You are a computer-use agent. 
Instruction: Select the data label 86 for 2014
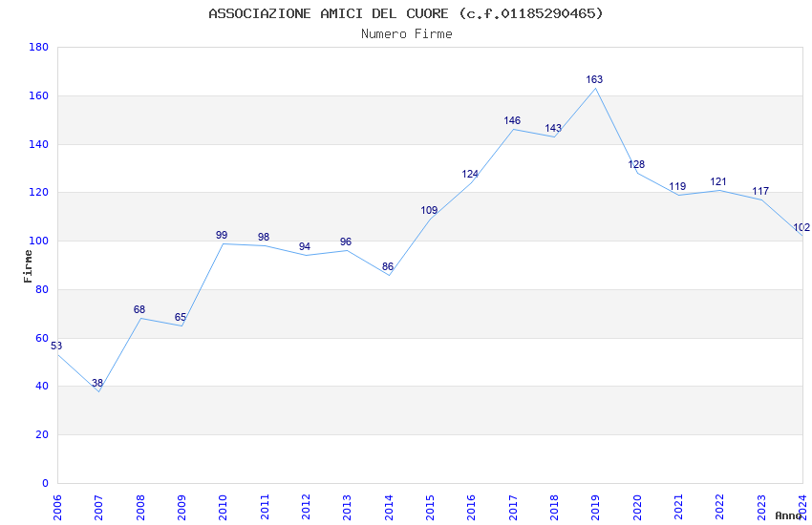pos(388,266)
